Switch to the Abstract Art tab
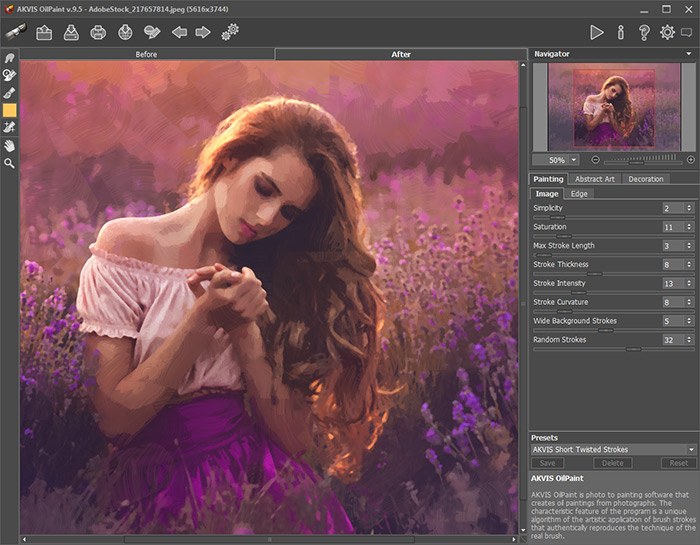Viewport: 700px width, 545px height. point(595,179)
